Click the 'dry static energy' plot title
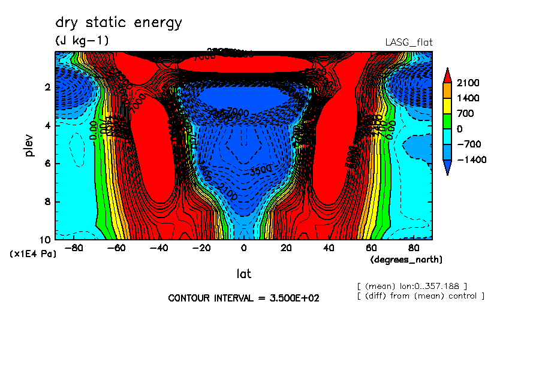The width and height of the screenshot is (542, 392). [119, 23]
